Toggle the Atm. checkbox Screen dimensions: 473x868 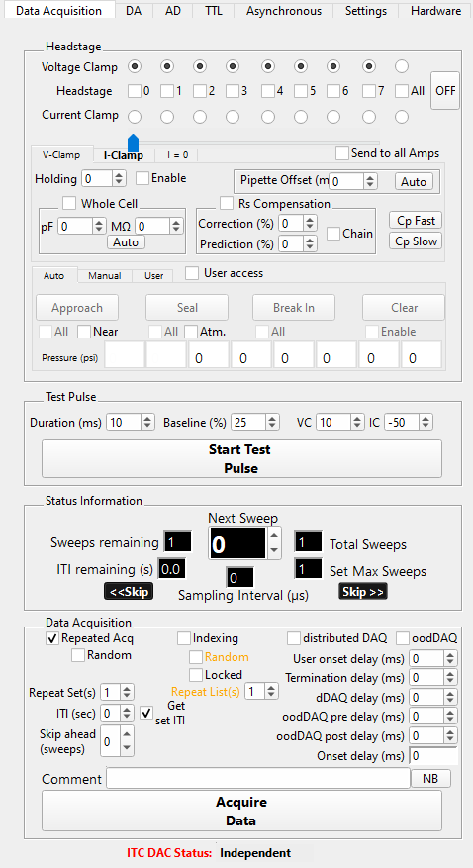(191, 332)
